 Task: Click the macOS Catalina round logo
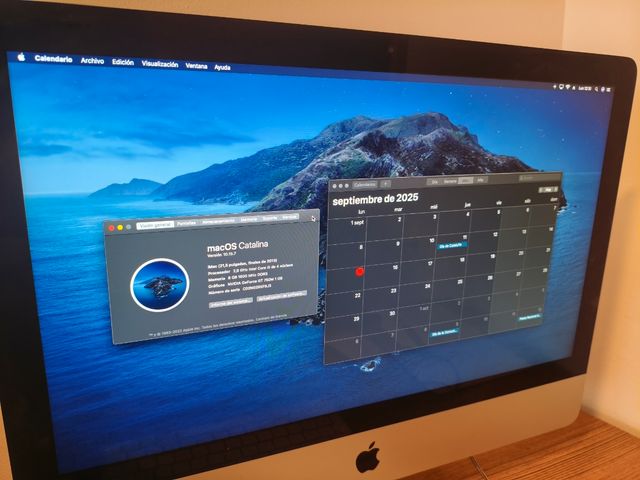(160, 284)
